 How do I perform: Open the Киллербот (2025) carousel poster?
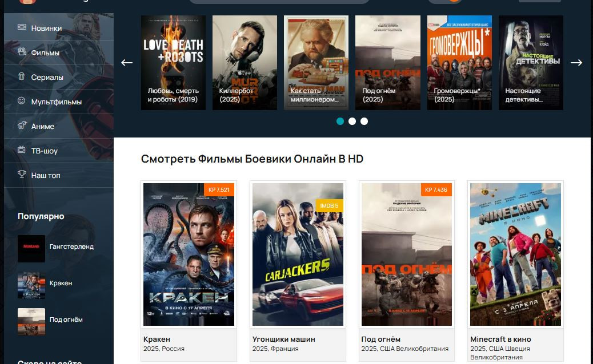click(x=245, y=63)
